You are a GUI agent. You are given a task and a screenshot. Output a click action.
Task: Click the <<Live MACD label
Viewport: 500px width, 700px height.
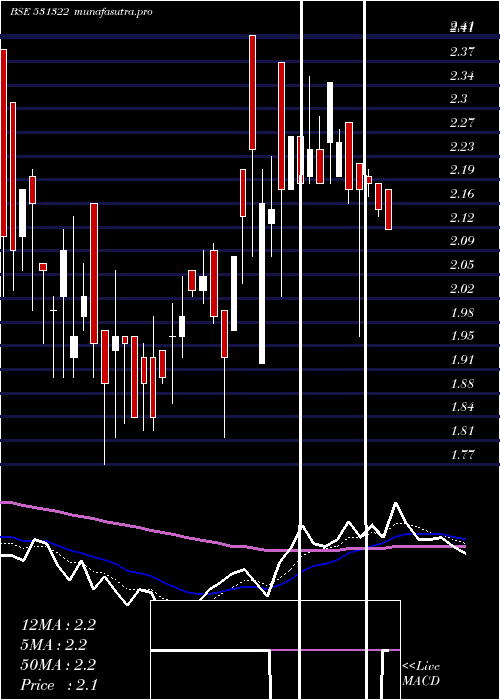click(x=421, y=673)
